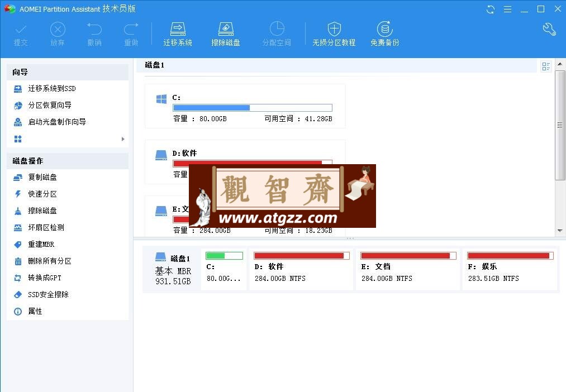Click the 磁盘操作 section header
The width and height of the screenshot is (566, 392).
point(68,161)
